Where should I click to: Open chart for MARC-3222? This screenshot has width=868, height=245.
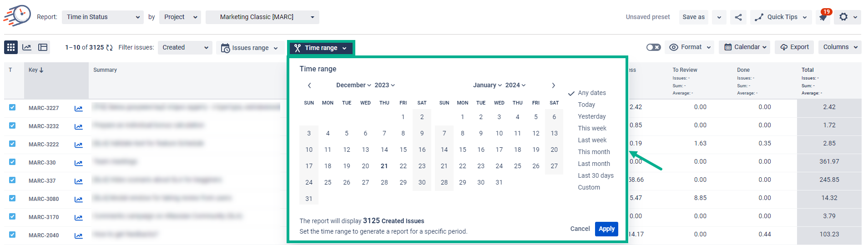point(79,145)
